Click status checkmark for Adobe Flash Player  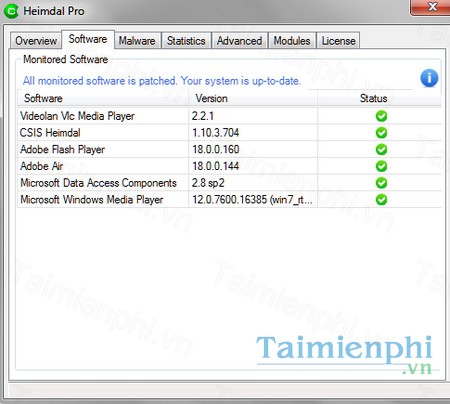point(381,149)
